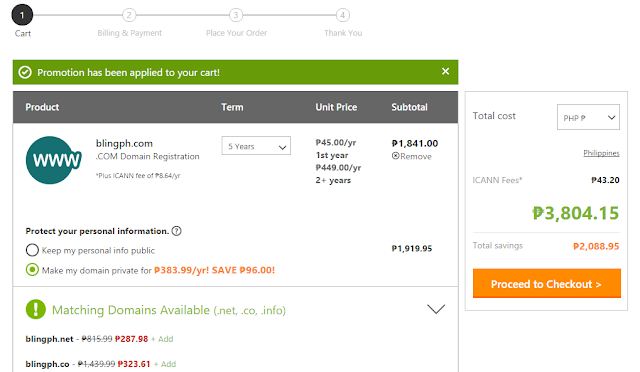Open the PHP currency dropdown
Image resolution: width=640 pixels, height=372 pixels.
pyautogui.click(x=588, y=117)
